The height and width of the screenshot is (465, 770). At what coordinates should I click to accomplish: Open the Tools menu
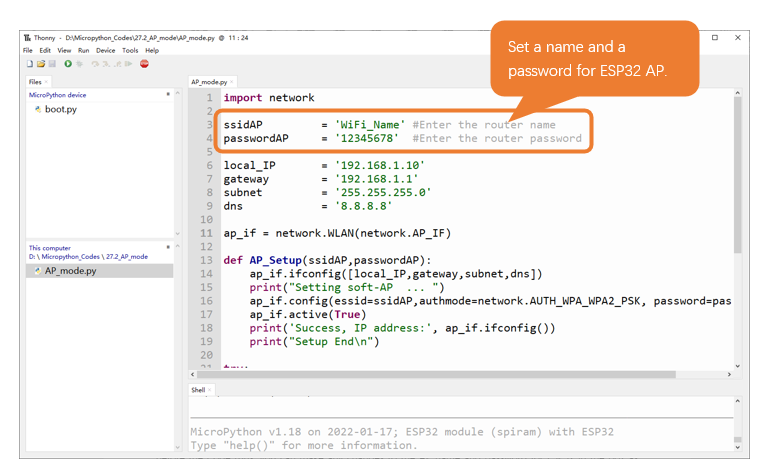[130, 51]
